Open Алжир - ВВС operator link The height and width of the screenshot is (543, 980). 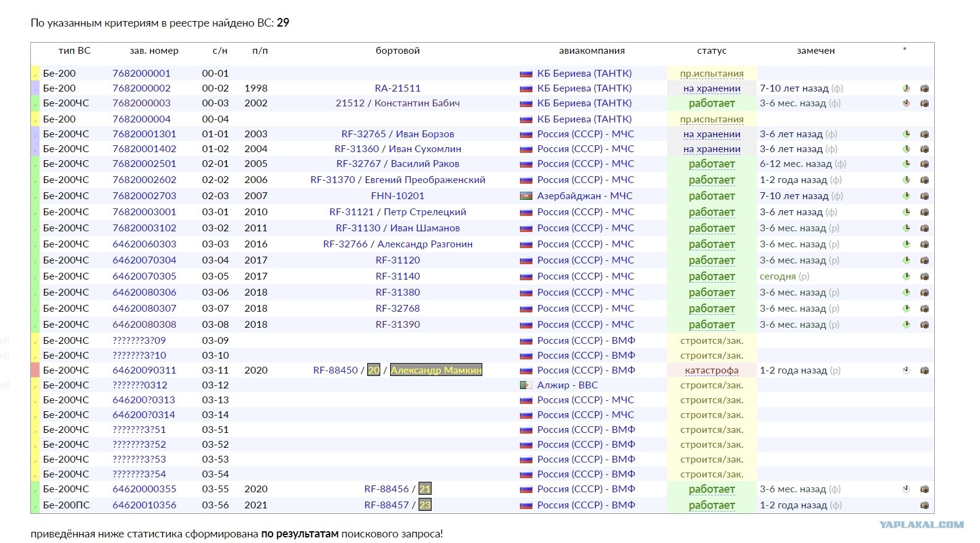[568, 385]
